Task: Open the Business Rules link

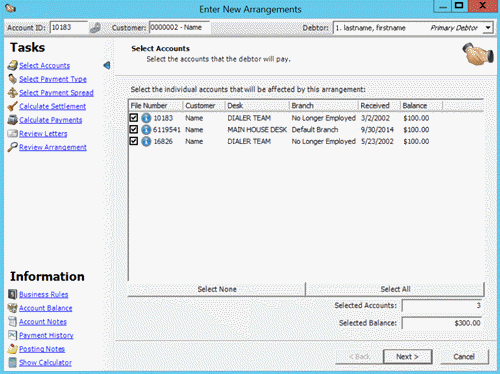Action: tap(43, 295)
